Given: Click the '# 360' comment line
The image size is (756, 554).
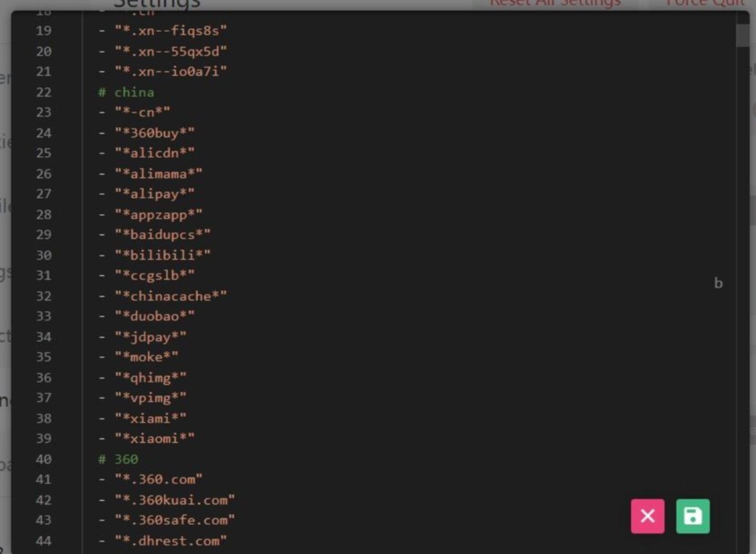Looking at the screenshot, I should [x=118, y=459].
